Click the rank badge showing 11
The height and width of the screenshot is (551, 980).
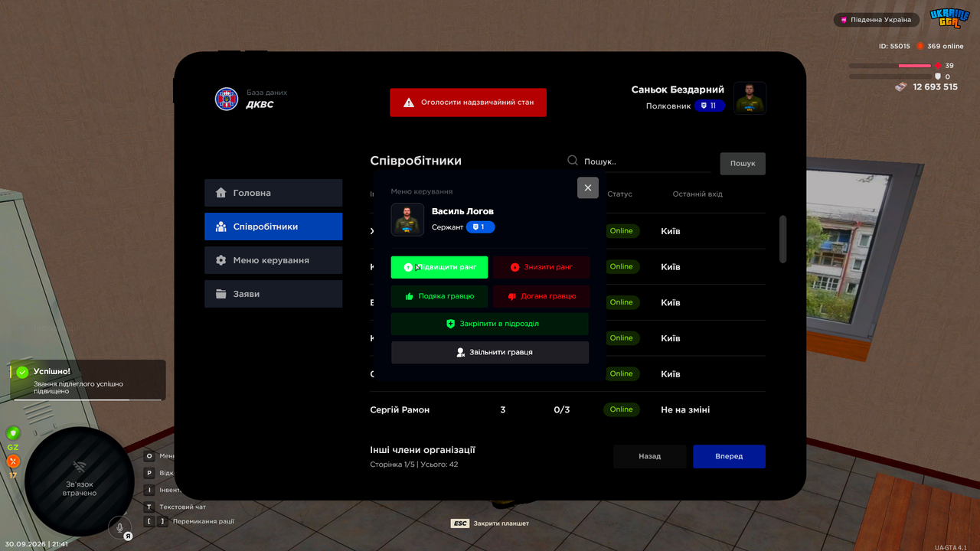point(710,106)
